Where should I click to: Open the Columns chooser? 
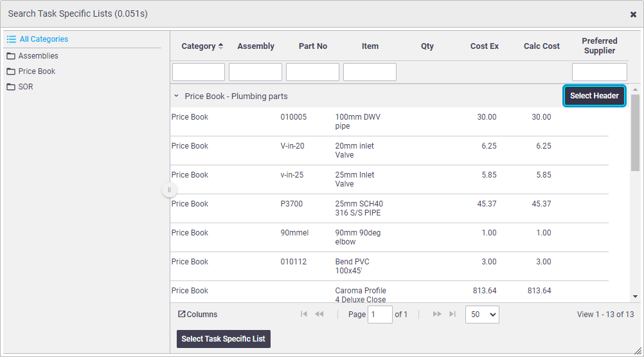[197, 315]
